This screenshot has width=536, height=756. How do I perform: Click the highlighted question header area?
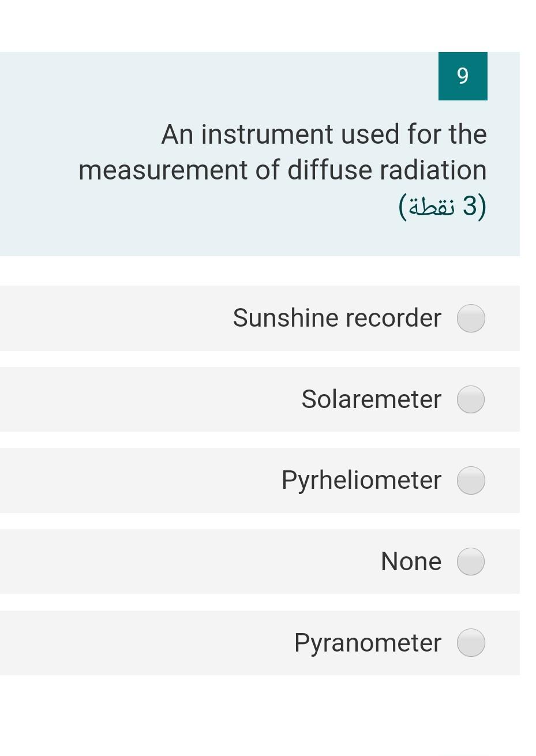(260, 153)
